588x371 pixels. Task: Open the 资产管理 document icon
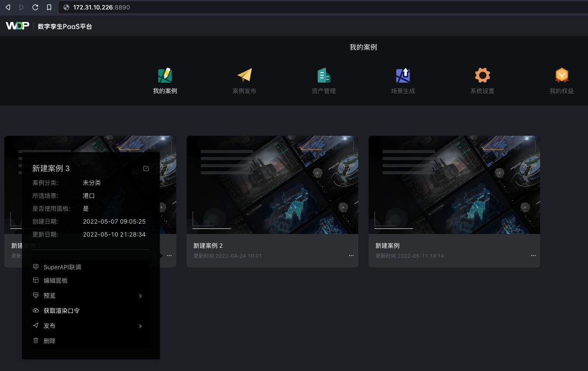(324, 76)
